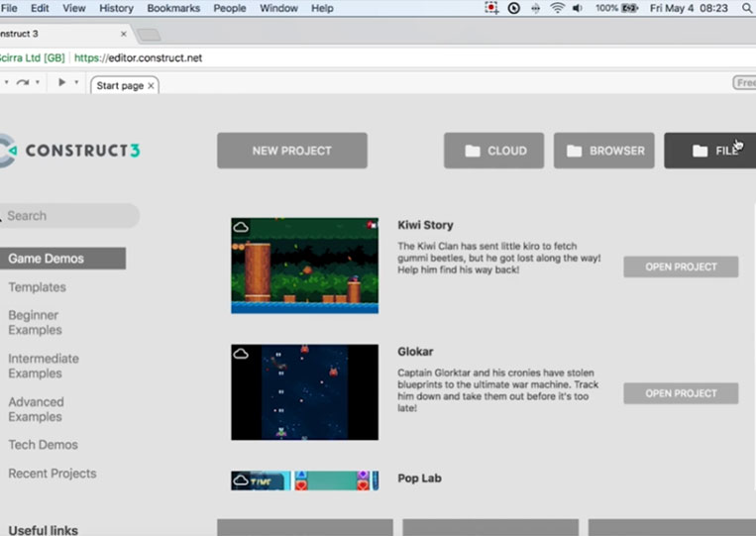Click the folder icon on CLOUD button
The height and width of the screenshot is (536, 756).
click(x=473, y=151)
